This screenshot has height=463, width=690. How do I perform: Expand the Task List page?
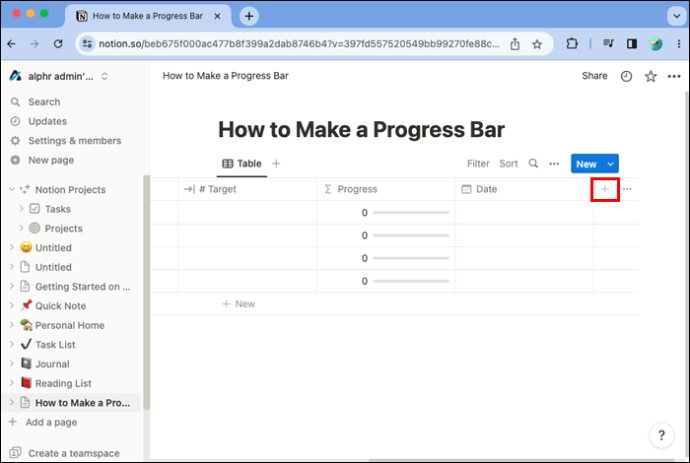click(x=12, y=344)
